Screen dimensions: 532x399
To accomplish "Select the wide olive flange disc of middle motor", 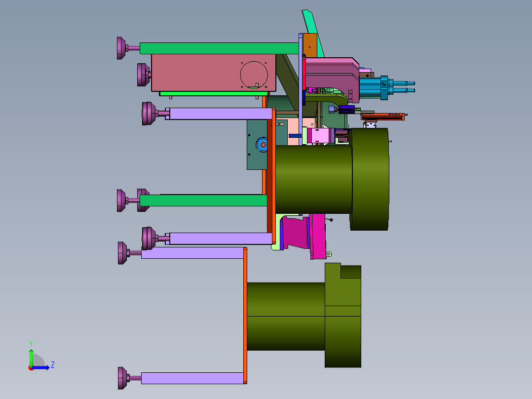I will [x=370, y=179].
